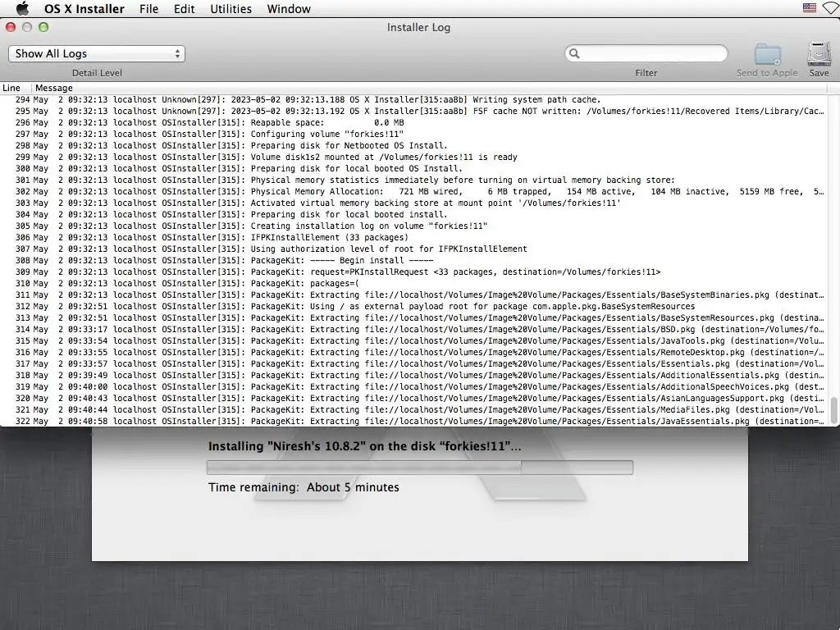Screen dimensions: 840x630
Task: Click the Filter search field
Action: click(646, 53)
